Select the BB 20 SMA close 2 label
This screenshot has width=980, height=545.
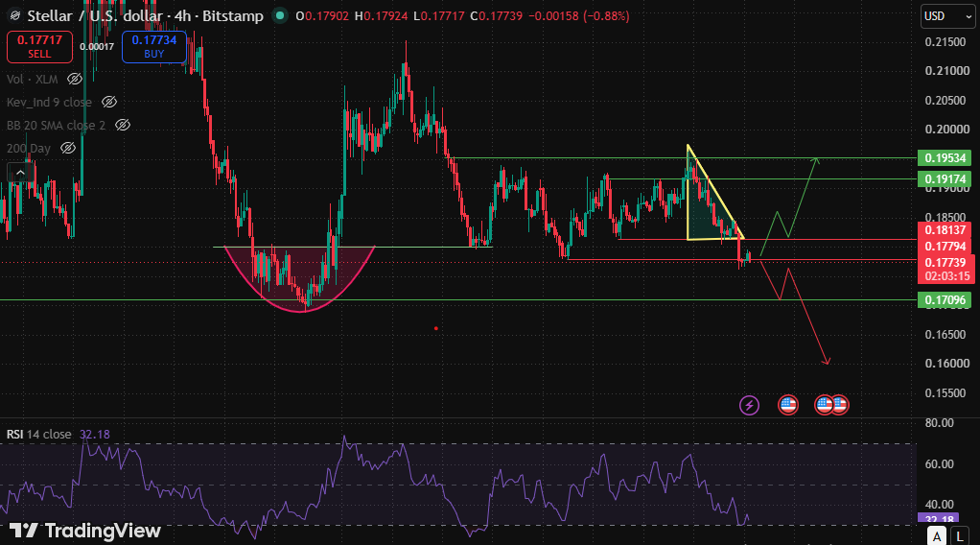[57, 125]
